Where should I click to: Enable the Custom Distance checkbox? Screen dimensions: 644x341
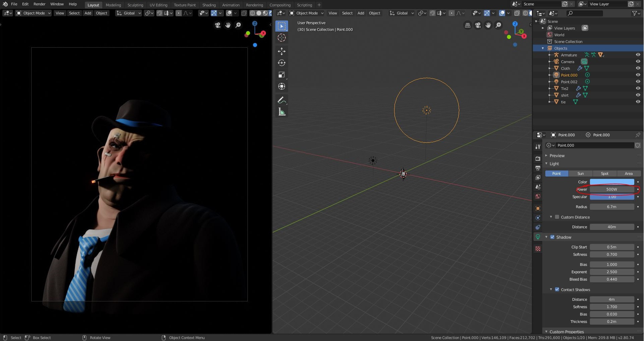pyautogui.click(x=557, y=217)
